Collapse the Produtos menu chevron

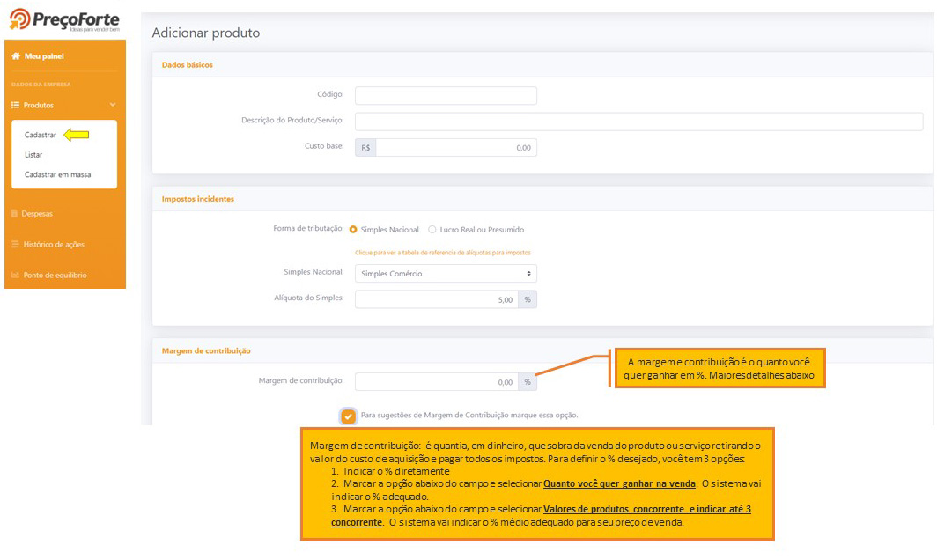[113, 105]
